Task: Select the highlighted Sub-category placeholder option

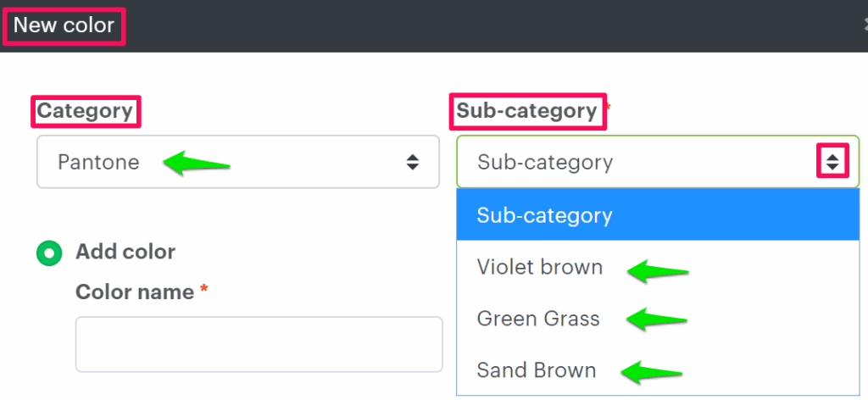Action: (x=545, y=215)
